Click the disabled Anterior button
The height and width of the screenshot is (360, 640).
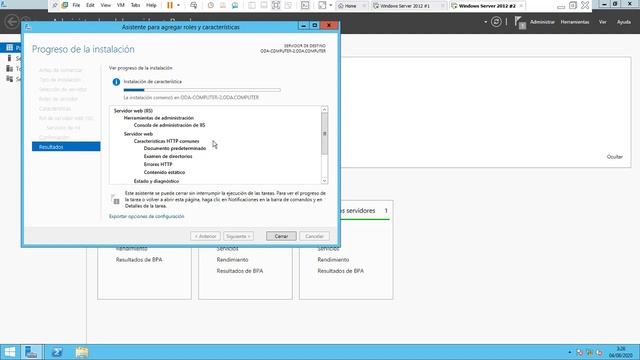(x=205, y=236)
